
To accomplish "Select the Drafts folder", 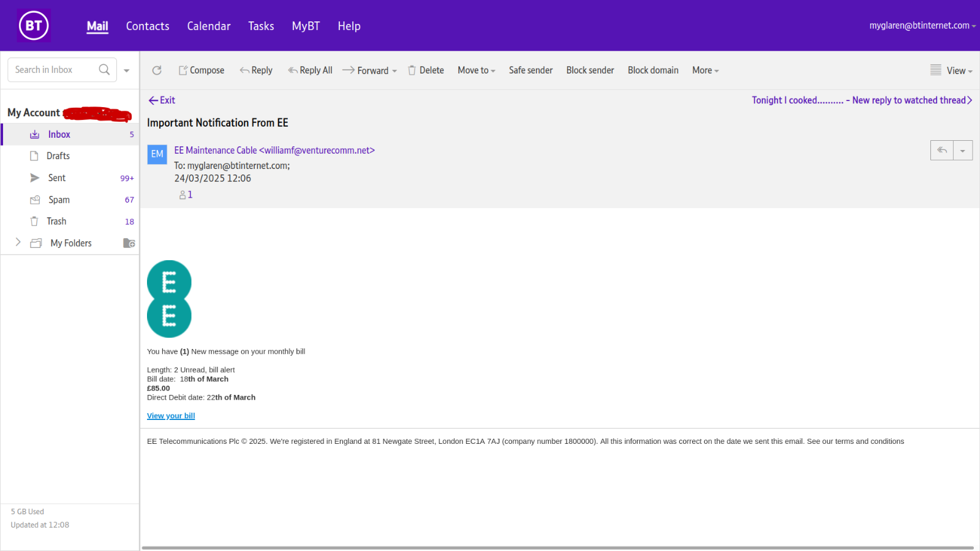I will [70, 156].
